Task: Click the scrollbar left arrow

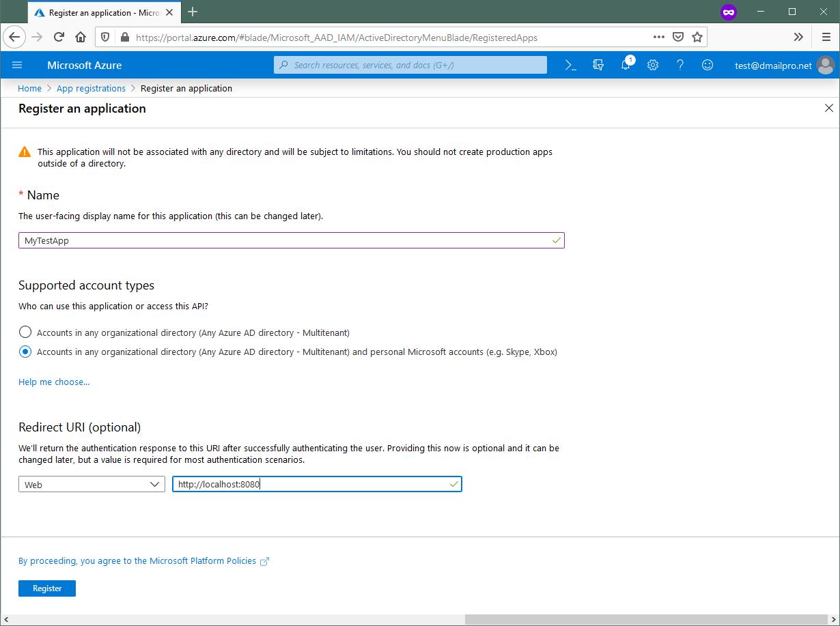Action: pyautogui.click(x=6, y=619)
